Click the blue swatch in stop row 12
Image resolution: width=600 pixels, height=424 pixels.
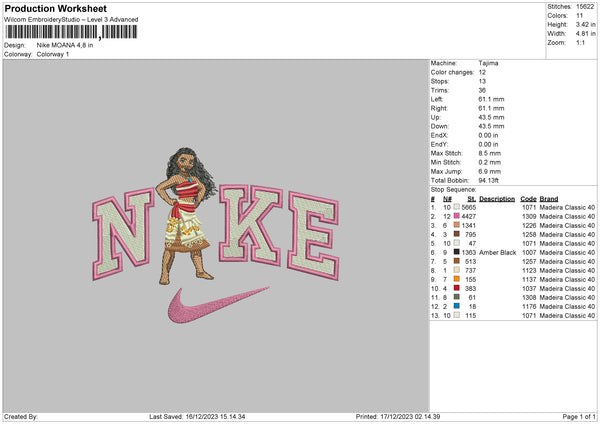coord(457,306)
